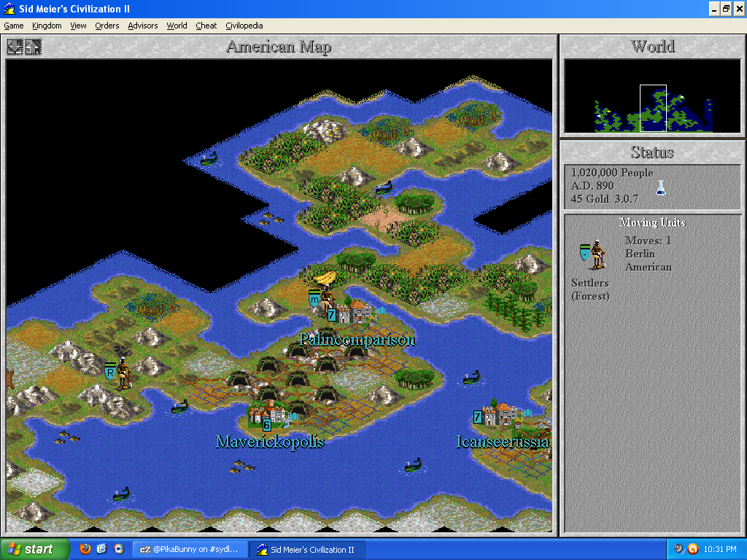
Task: Click the fish below the Maverickopolis label
Action: pos(242,466)
